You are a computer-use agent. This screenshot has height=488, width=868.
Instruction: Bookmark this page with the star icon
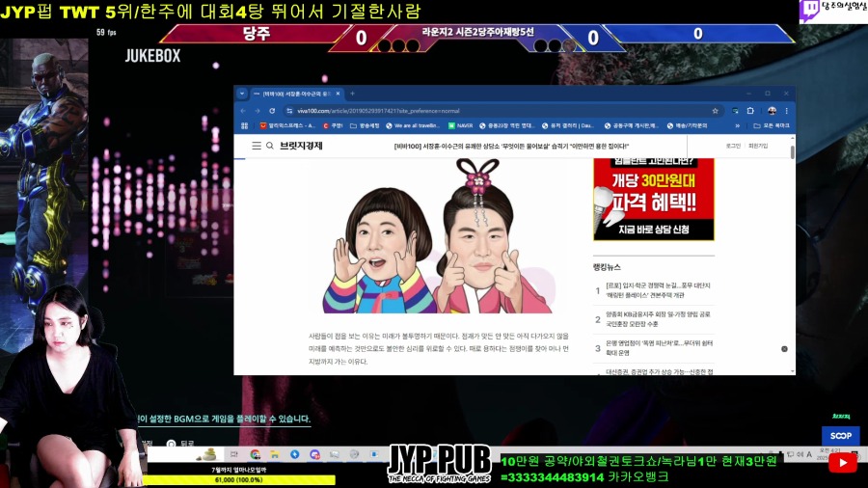click(715, 111)
